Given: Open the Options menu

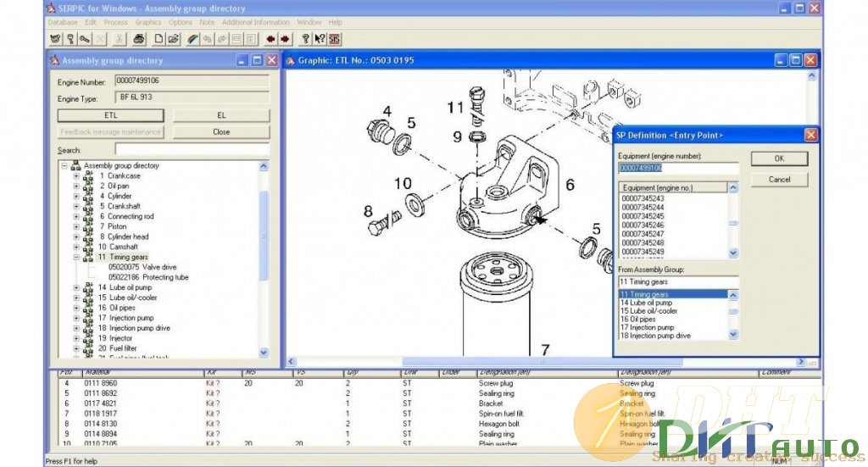Looking at the screenshot, I should click(181, 22).
